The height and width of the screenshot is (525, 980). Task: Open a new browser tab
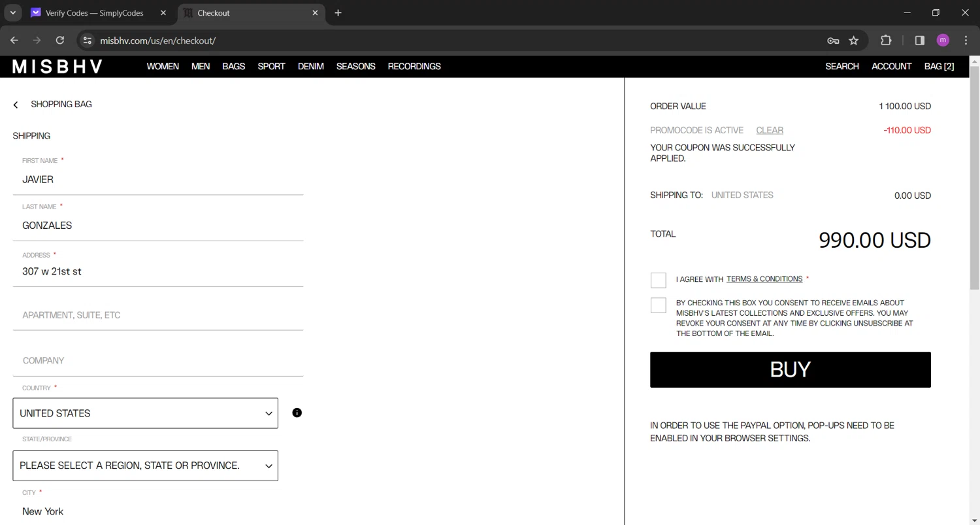click(x=338, y=13)
